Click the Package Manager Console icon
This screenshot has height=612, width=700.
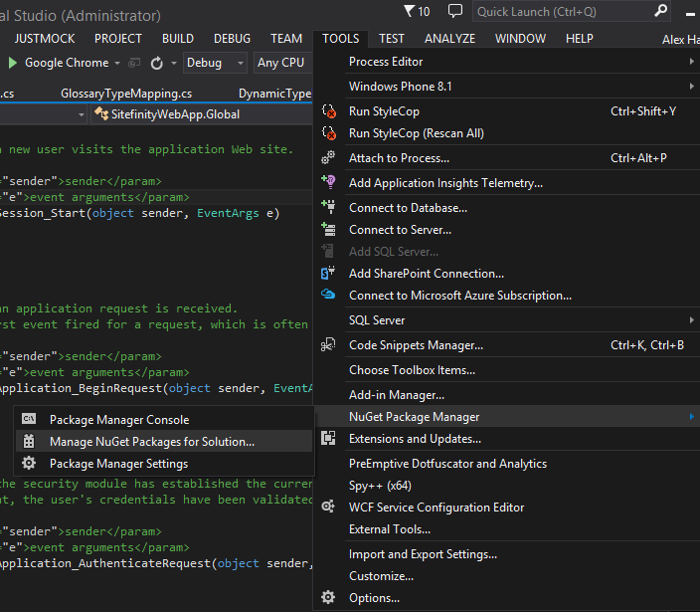[x=29, y=419]
